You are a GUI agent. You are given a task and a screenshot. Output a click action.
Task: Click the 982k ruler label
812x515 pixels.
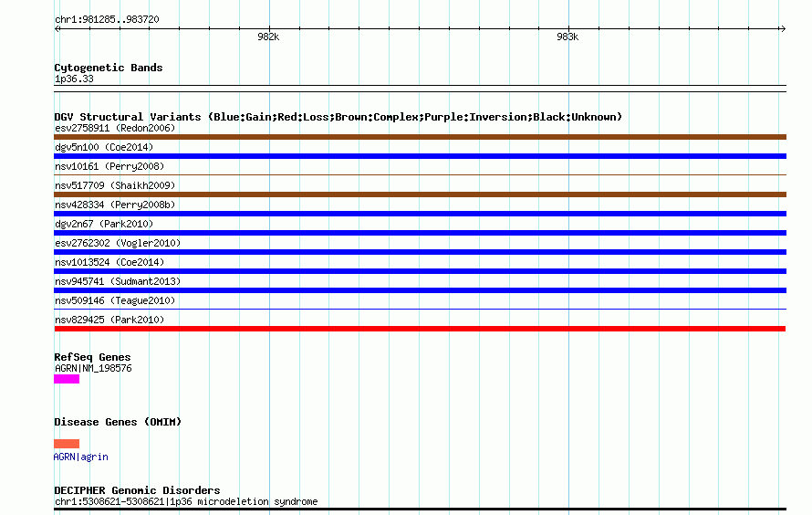[268, 37]
